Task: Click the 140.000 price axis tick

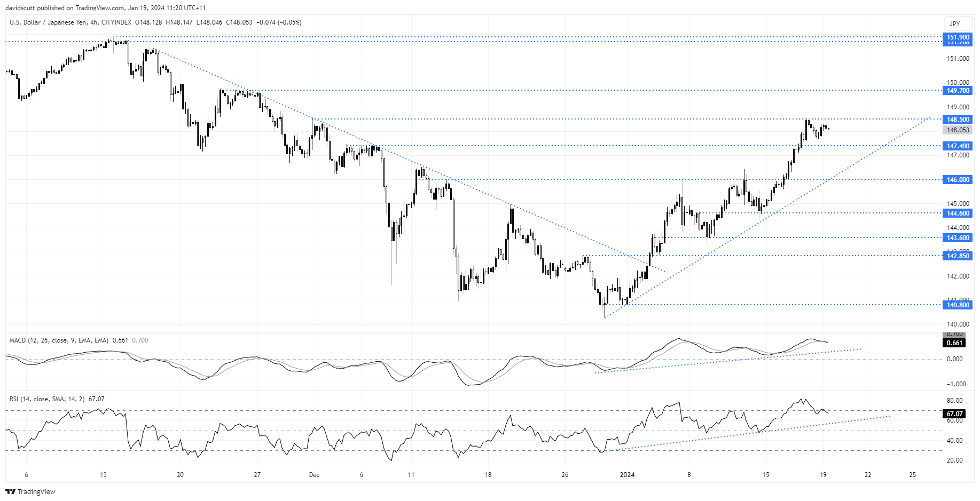Action: 958,324
